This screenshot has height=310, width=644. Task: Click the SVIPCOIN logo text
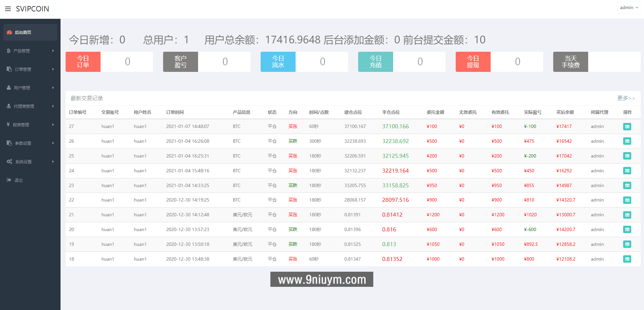coord(32,8)
